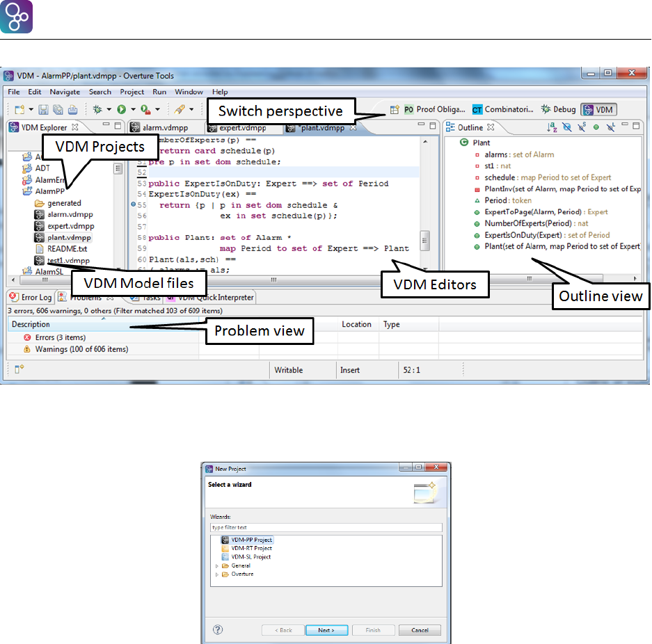The height and width of the screenshot is (644, 652).
Task: Toggle hide static members in Outline
Action: coord(582,127)
